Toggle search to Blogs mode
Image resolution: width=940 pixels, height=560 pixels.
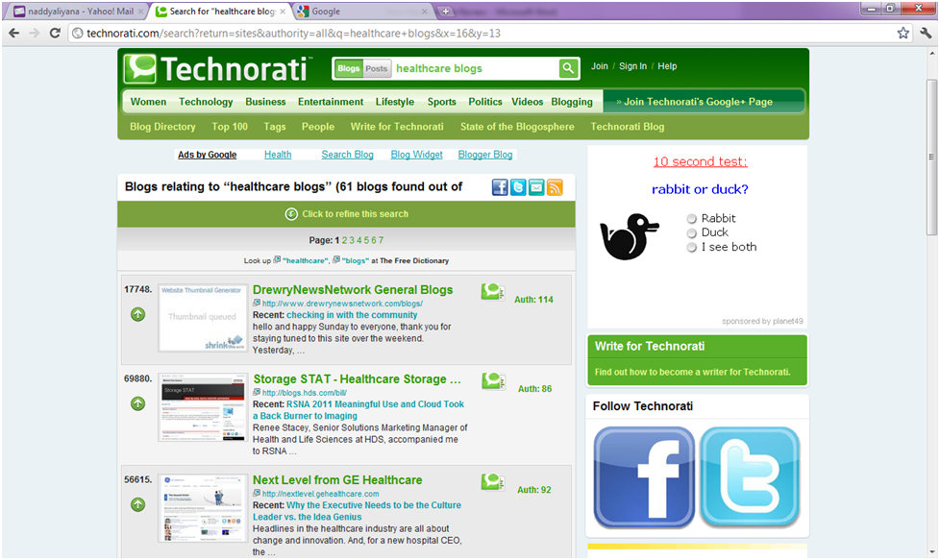pos(348,68)
